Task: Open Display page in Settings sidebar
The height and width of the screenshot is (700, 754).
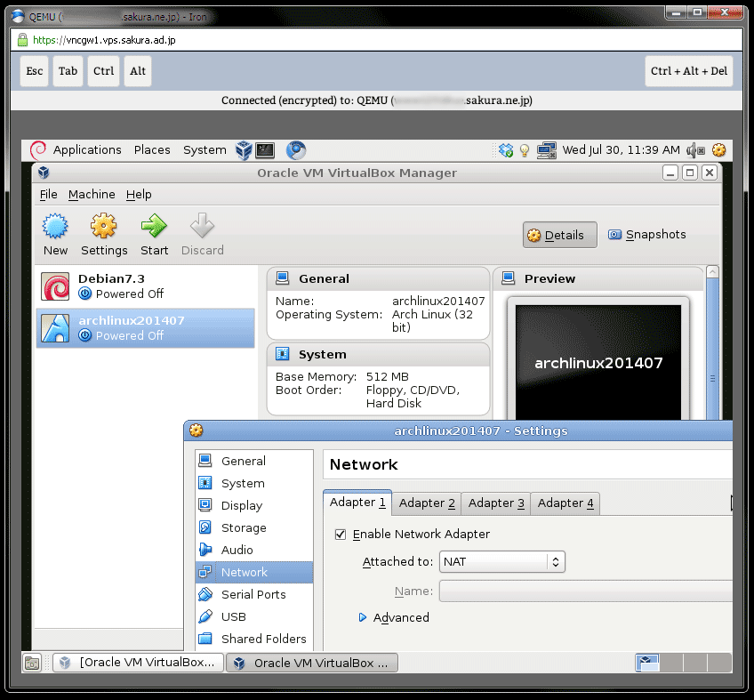Action: 254,505
